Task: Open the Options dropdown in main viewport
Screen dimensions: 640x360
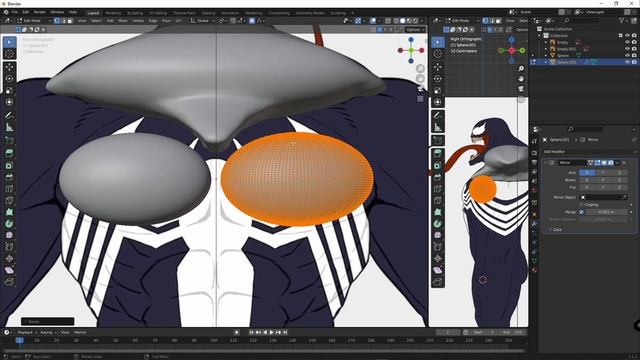Action: (x=415, y=30)
